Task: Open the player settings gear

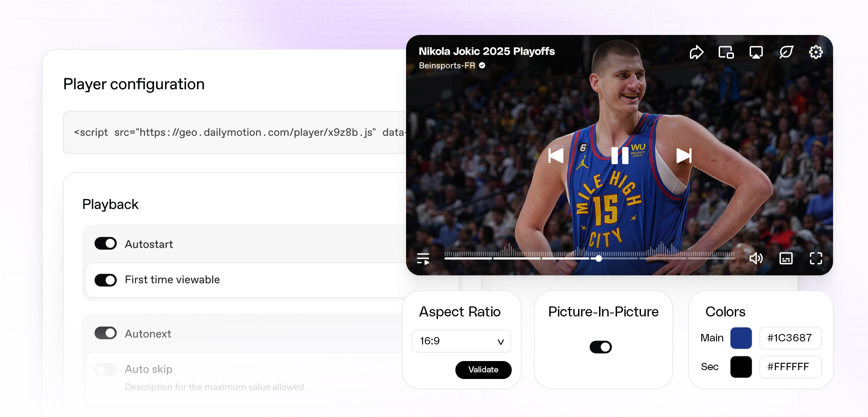Action: [816, 52]
